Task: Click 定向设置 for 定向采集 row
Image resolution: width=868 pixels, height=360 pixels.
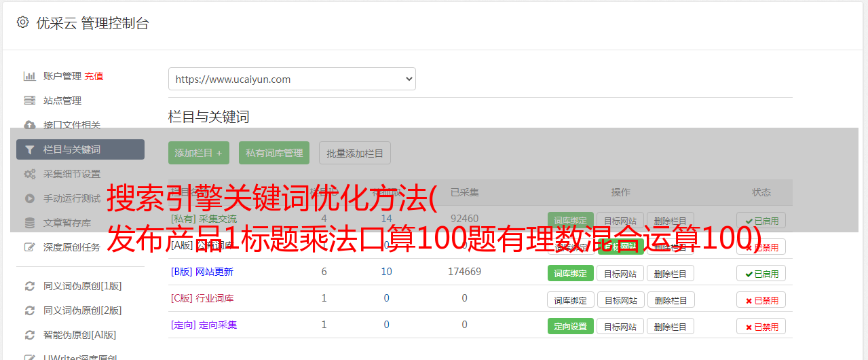Action: (x=570, y=326)
